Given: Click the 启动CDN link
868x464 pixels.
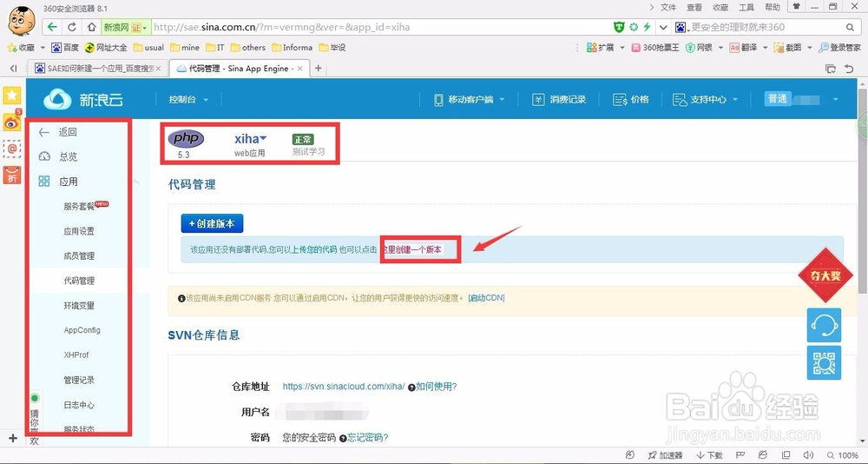Looking at the screenshot, I should coord(487,298).
